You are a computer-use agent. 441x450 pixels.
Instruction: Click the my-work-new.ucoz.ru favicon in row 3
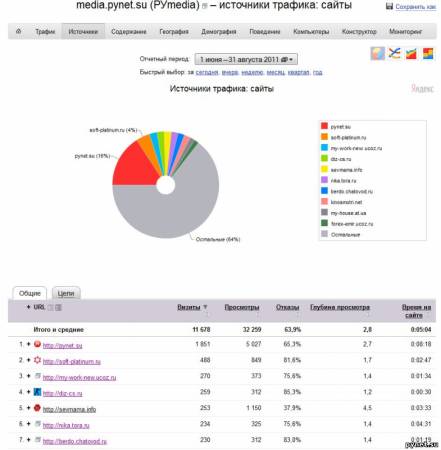[x=38, y=376]
